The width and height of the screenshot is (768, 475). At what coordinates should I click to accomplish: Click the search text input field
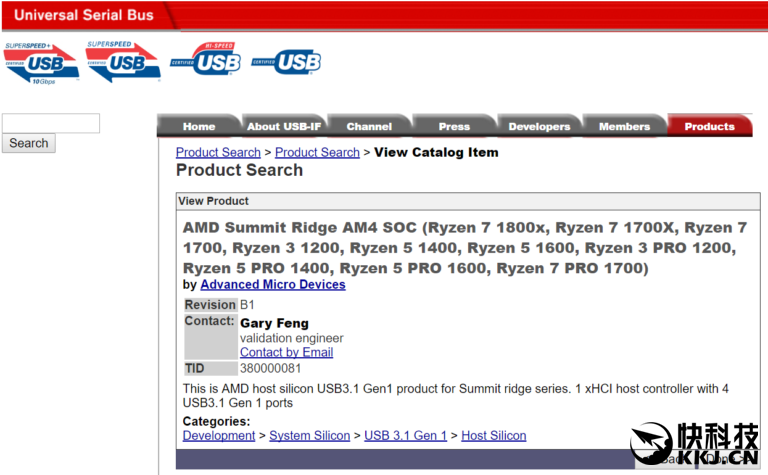pyautogui.click(x=51, y=123)
